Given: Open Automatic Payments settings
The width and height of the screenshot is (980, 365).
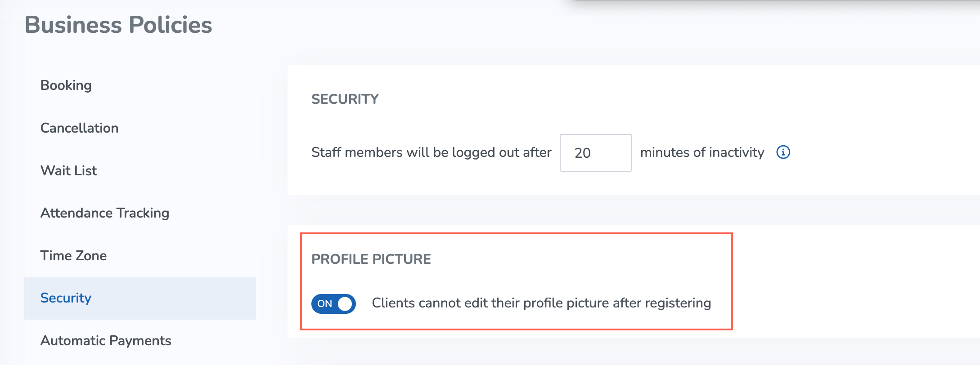Looking at the screenshot, I should (x=106, y=341).
